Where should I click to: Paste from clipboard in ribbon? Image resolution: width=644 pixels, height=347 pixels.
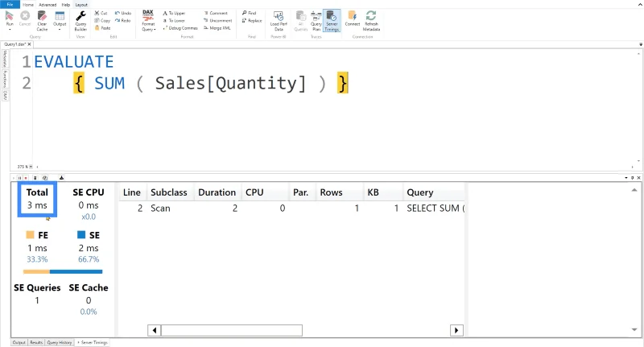pos(103,28)
